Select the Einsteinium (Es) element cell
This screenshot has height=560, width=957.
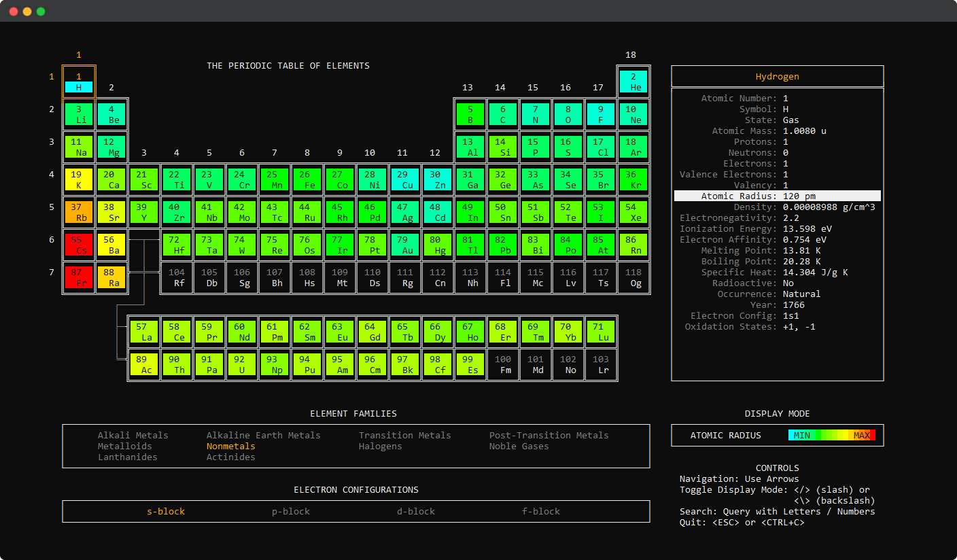470,364
